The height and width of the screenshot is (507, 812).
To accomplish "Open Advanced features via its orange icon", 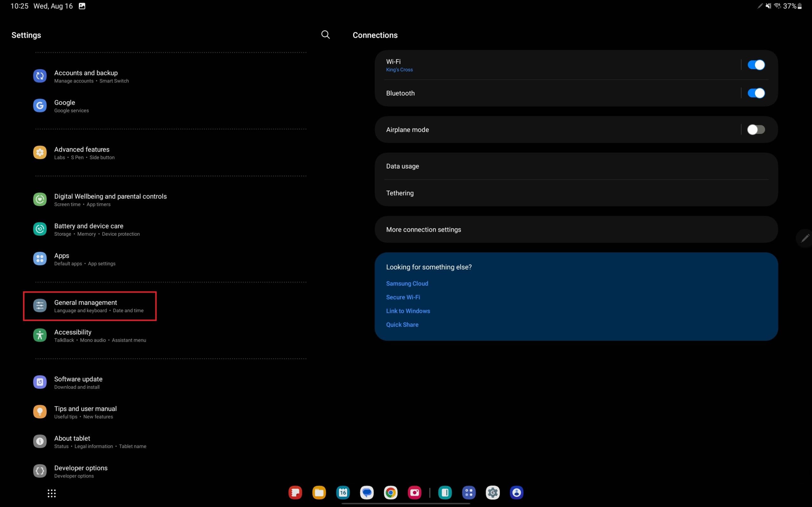I will 40,153.
